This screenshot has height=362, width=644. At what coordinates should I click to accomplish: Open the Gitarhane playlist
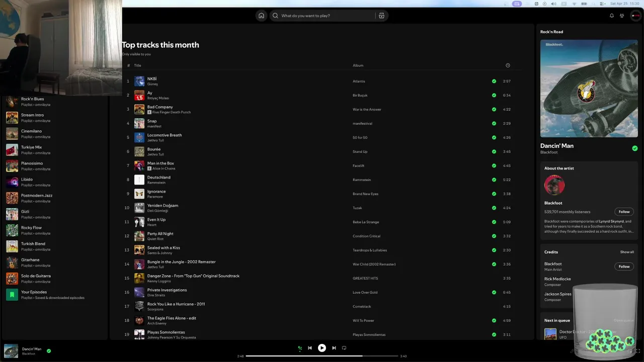click(x=54, y=262)
